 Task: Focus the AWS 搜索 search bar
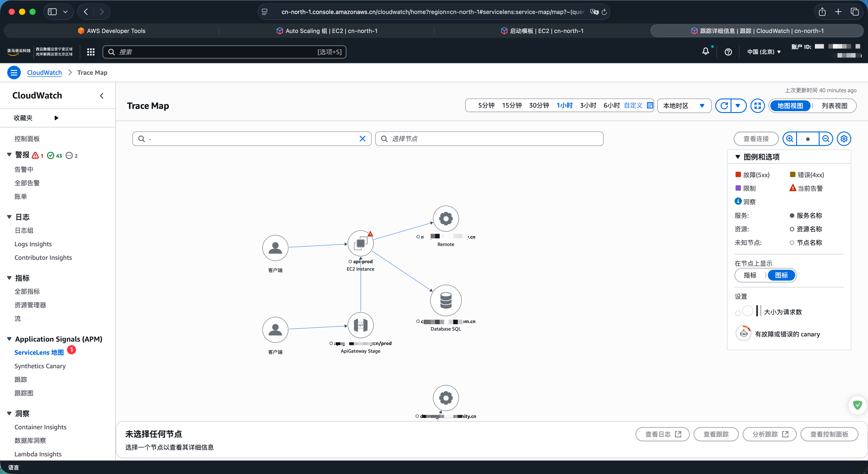[x=224, y=52]
